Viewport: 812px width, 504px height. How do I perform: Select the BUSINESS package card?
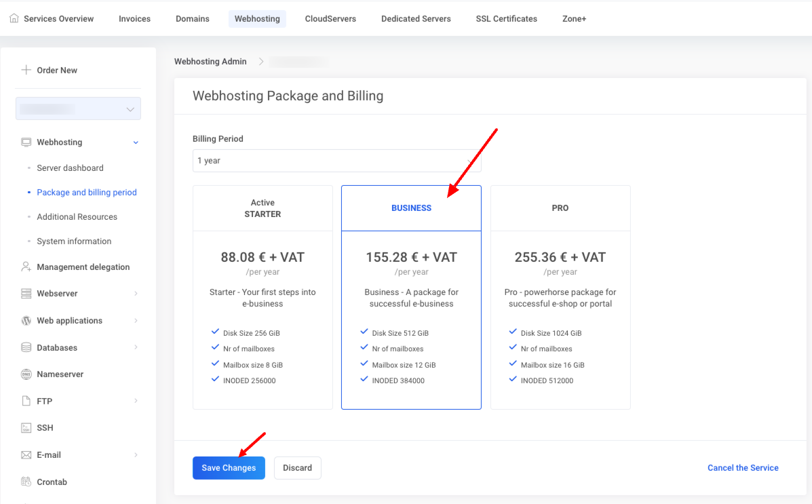[411, 297]
